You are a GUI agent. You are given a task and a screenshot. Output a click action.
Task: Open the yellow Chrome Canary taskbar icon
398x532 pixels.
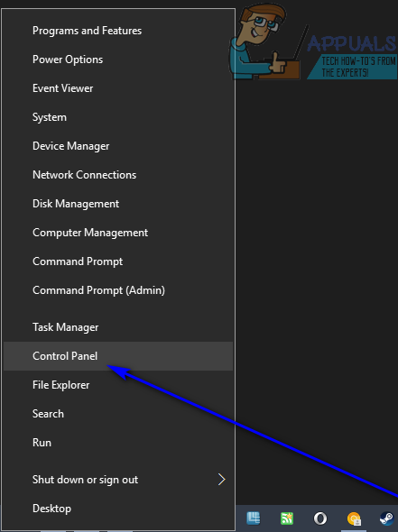pos(354,518)
